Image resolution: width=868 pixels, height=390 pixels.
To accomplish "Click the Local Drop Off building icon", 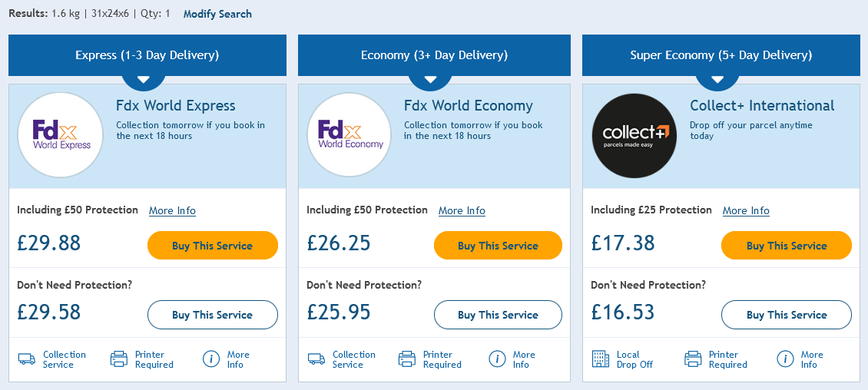I will click(600, 359).
